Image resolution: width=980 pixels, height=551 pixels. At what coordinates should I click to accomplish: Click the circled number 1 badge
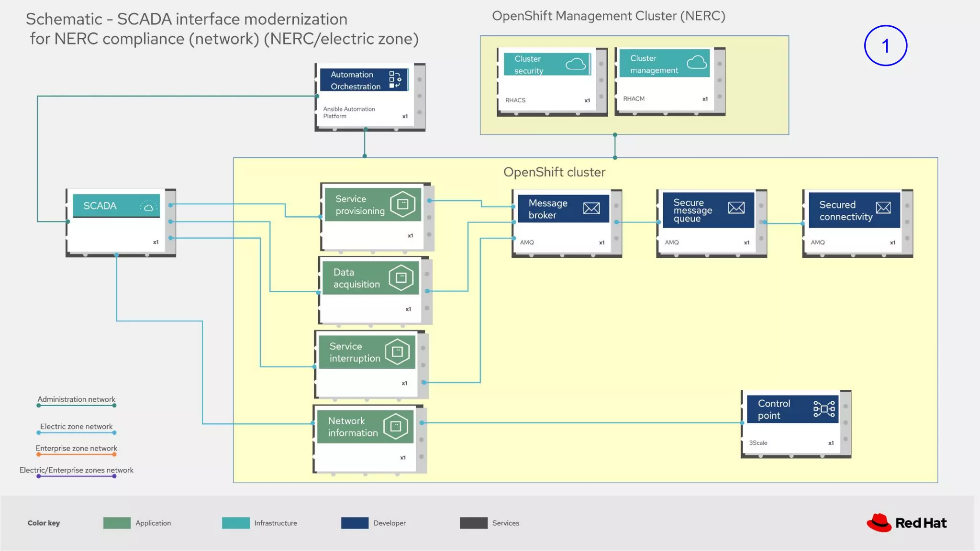coord(885,46)
